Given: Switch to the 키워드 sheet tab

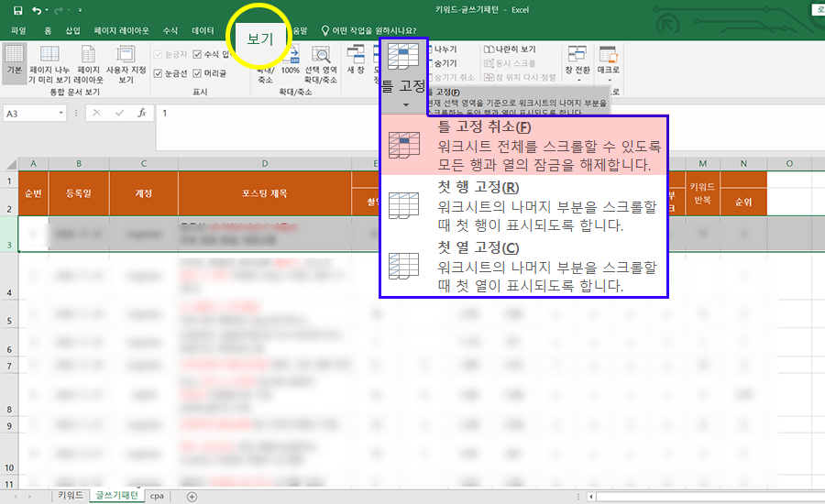Looking at the screenshot, I should coord(71,496).
